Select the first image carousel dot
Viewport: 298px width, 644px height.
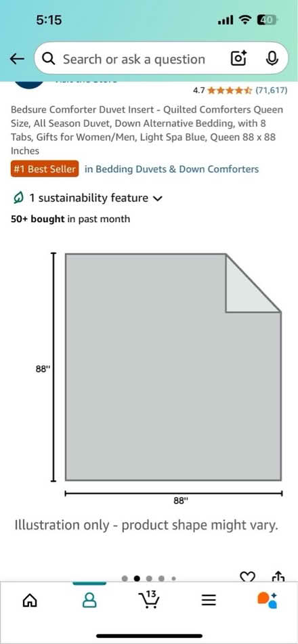tap(125, 578)
